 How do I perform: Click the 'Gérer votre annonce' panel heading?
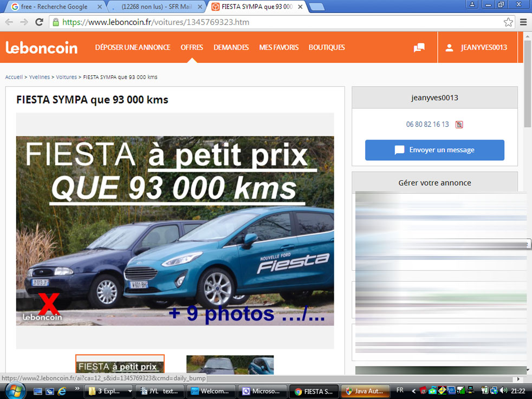(434, 183)
